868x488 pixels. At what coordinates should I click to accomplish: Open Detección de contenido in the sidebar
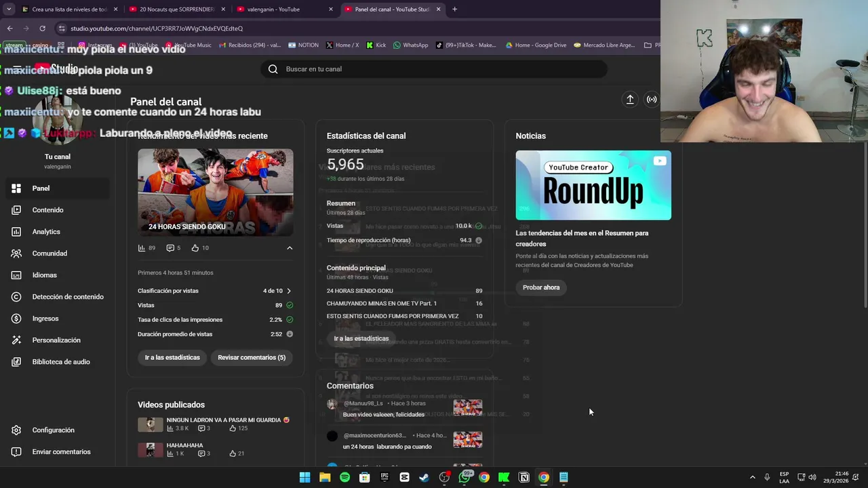[58, 297]
